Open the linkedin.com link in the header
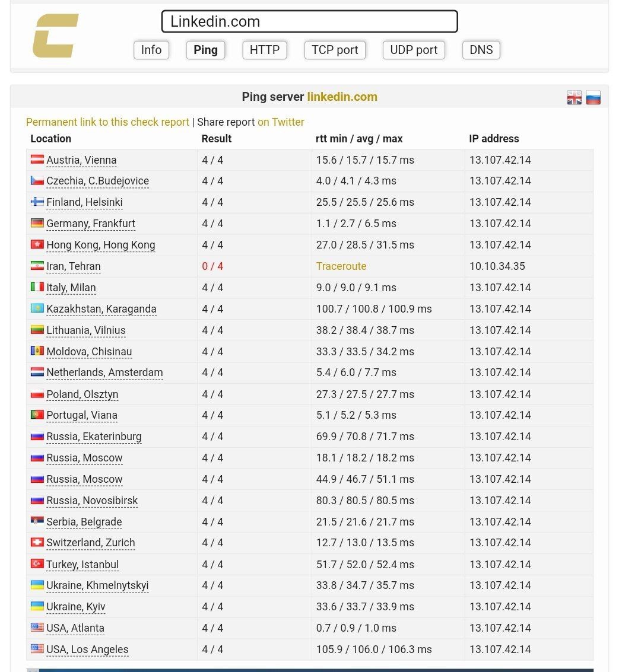This screenshot has height=672, width=641. coord(342,97)
